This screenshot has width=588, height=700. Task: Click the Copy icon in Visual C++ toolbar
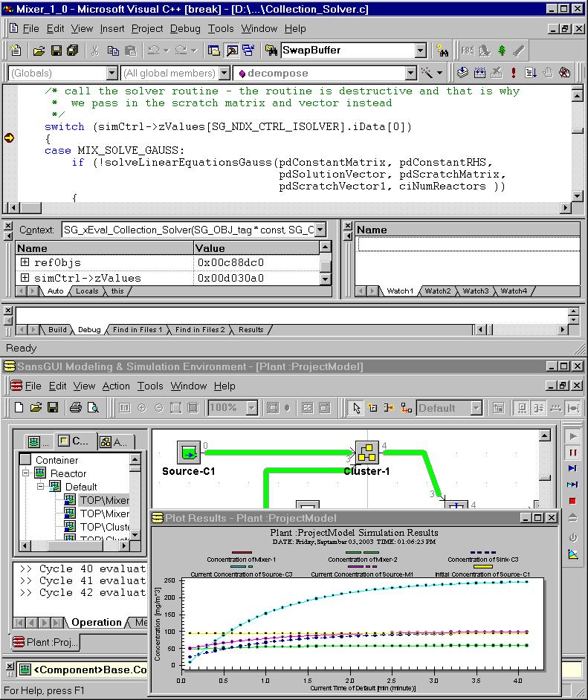[113, 51]
